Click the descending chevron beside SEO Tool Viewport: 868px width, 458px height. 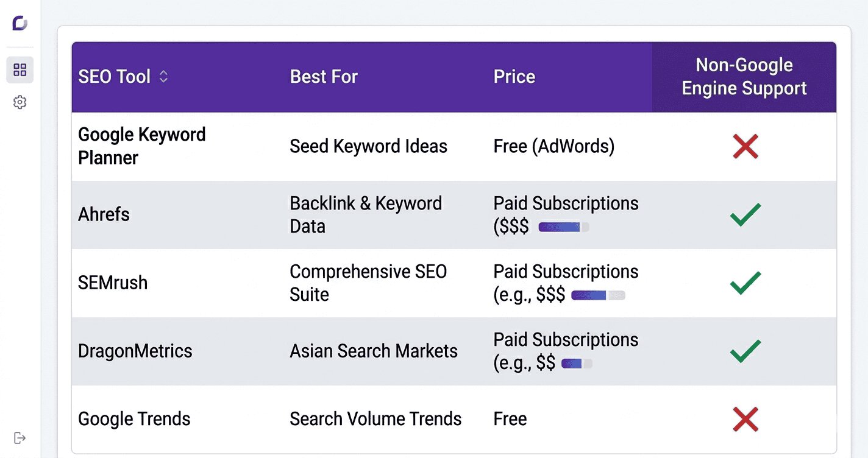click(163, 80)
